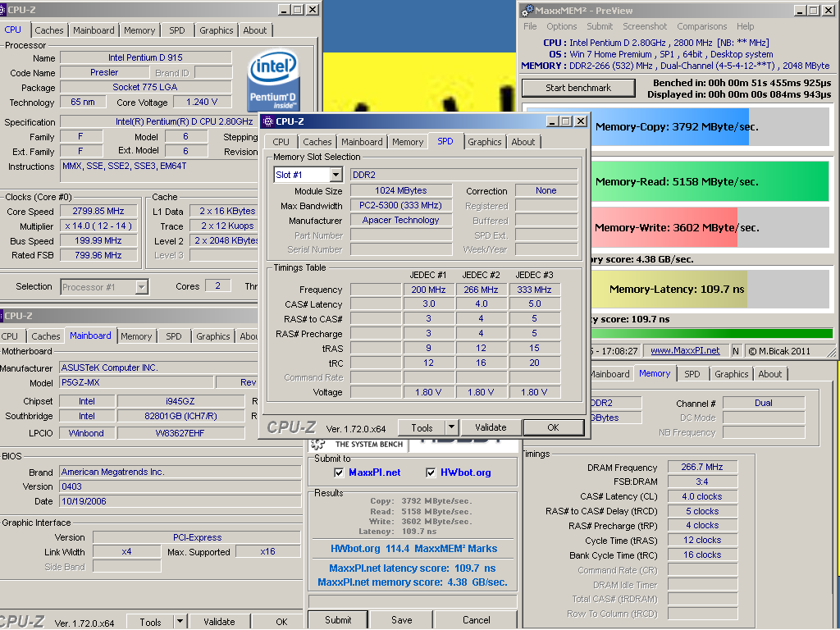Open the www.MaxxPI.net link
The width and height of the screenshot is (840, 630).
[x=685, y=351]
